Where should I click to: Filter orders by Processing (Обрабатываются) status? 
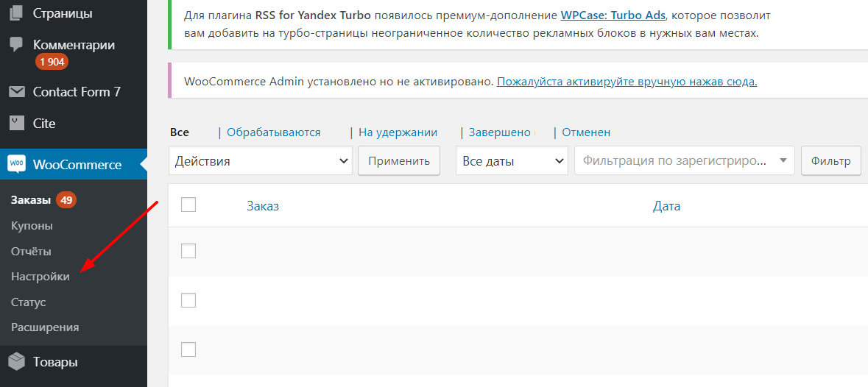pyautogui.click(x=273, y=132)
